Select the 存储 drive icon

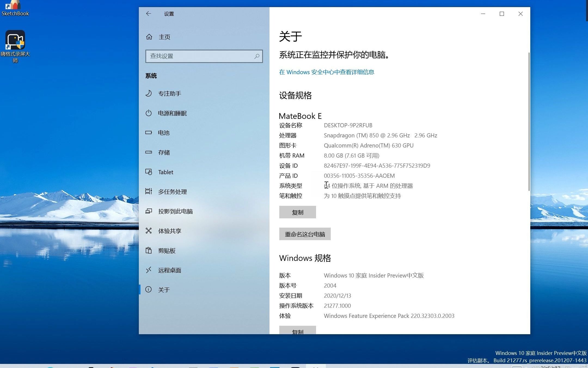point(148,152)
